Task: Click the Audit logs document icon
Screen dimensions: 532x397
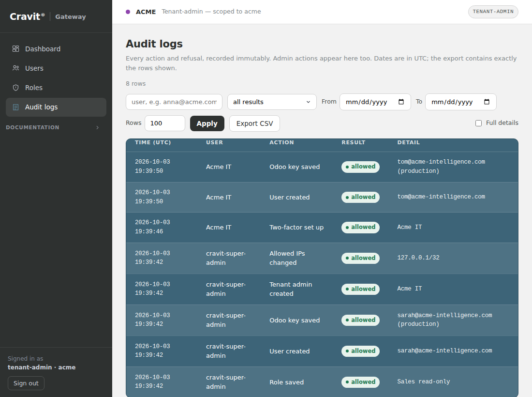Action: (15, 107)
